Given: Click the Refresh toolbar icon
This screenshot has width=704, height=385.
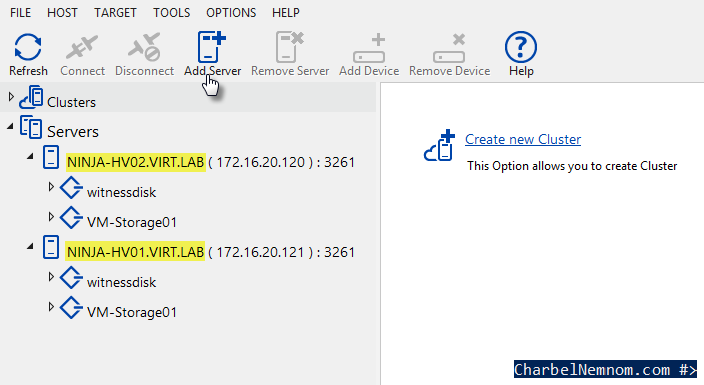Looking at the screenshot, I should pyautogui.click(x=28, y=47).
